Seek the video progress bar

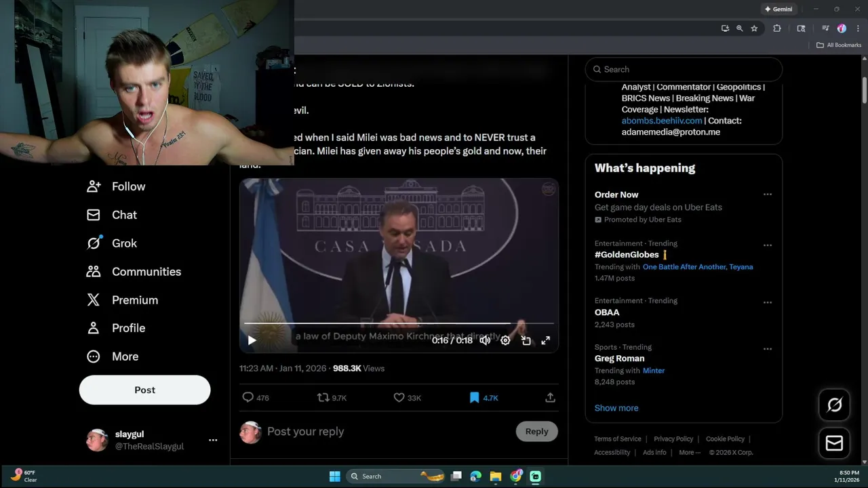click(x=399, y=323)
